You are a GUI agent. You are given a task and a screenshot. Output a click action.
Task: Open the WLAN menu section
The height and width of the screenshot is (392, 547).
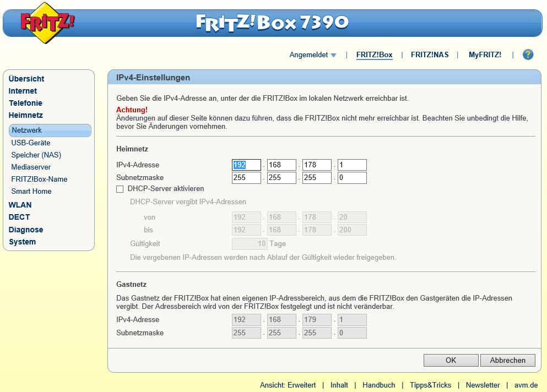tap(20, 205)
